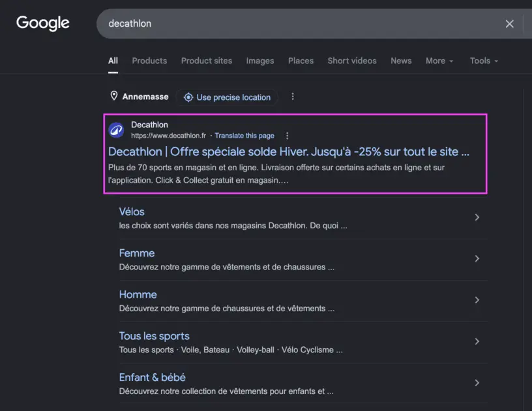This screenshot has width=532, height=411.
Task: Open the three-dot menu for Decathlon result
Action: (x=287, y=136)
